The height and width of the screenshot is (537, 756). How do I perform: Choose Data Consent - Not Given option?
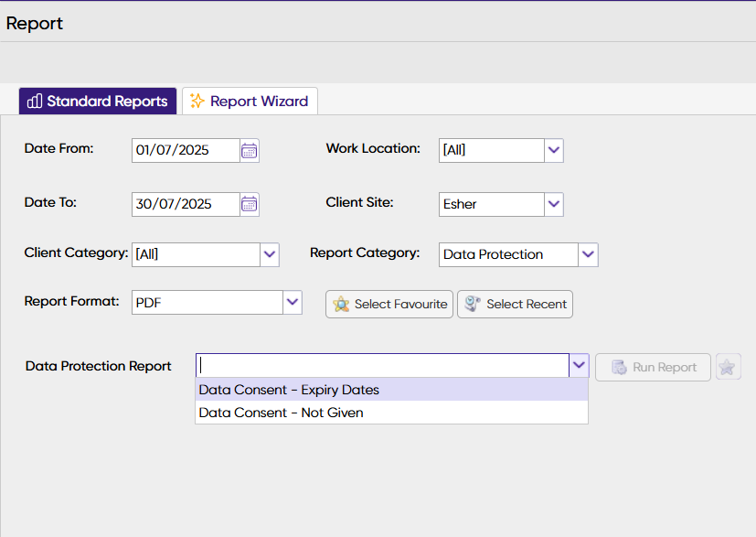click(281, 413)
